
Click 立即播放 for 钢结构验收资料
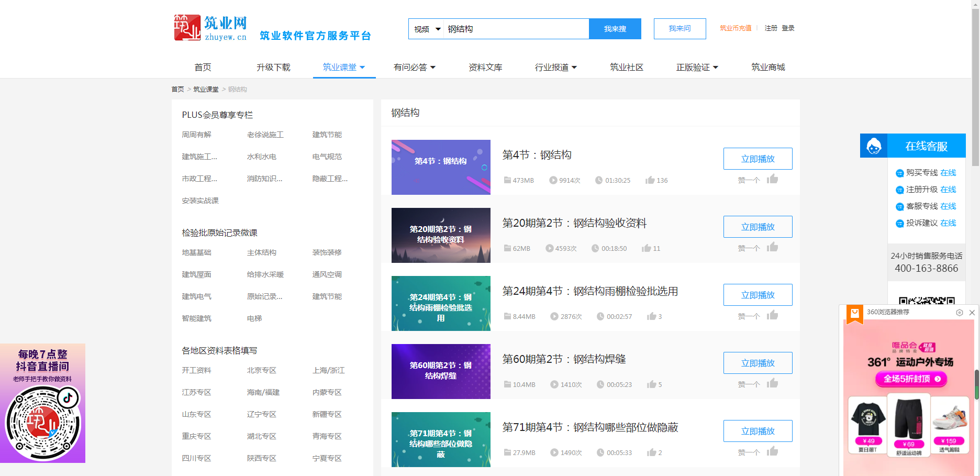758,227
